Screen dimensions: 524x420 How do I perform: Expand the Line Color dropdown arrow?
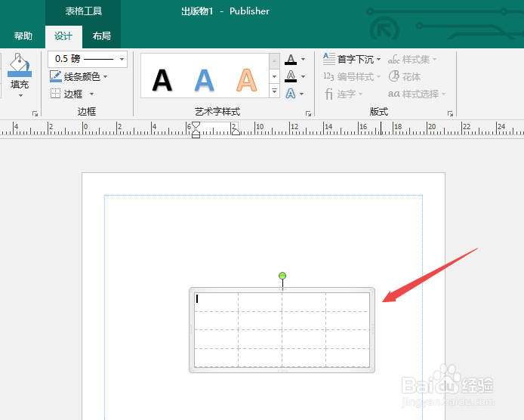(105, 76)
